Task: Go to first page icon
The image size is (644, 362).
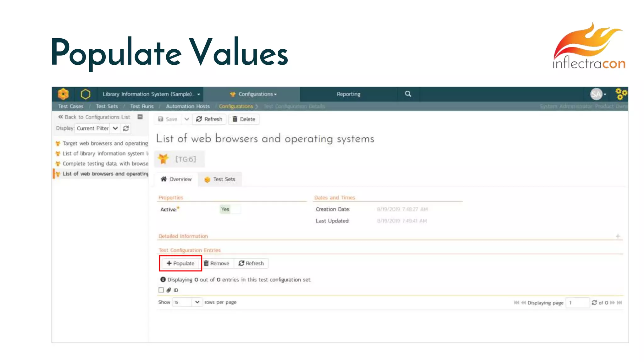Action: click(516, 303)
